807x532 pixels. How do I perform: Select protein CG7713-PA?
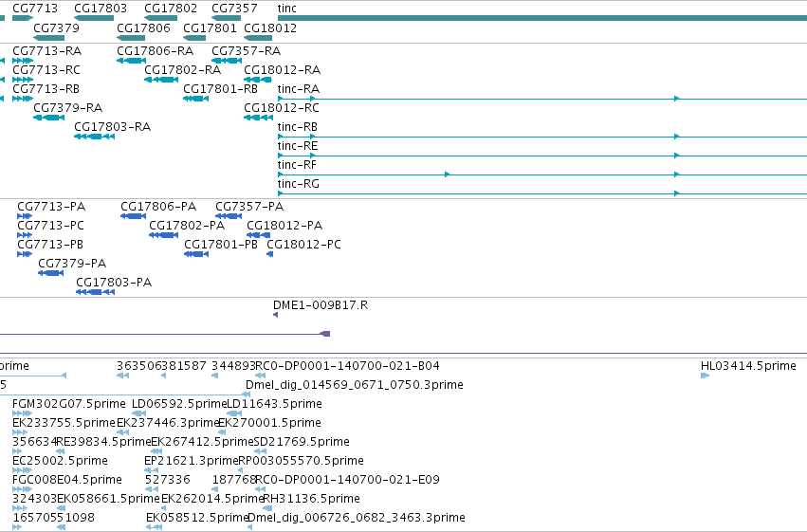[51, 207]
